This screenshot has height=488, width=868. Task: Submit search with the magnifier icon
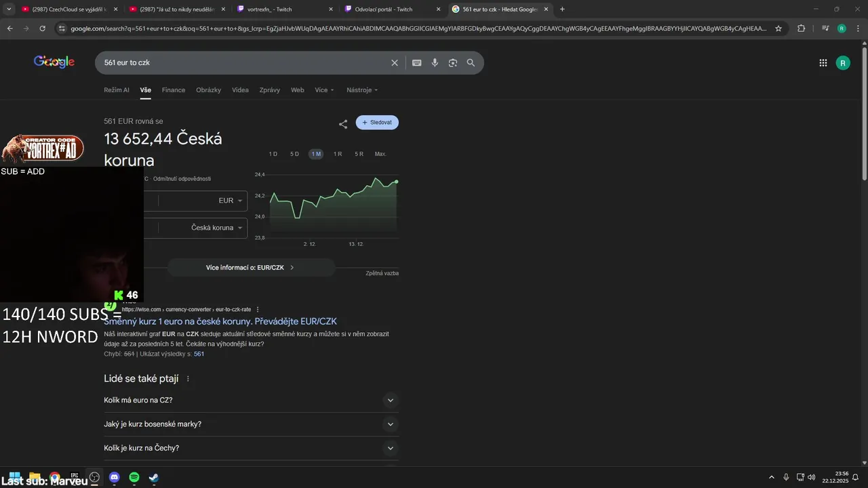click(471, 63)
